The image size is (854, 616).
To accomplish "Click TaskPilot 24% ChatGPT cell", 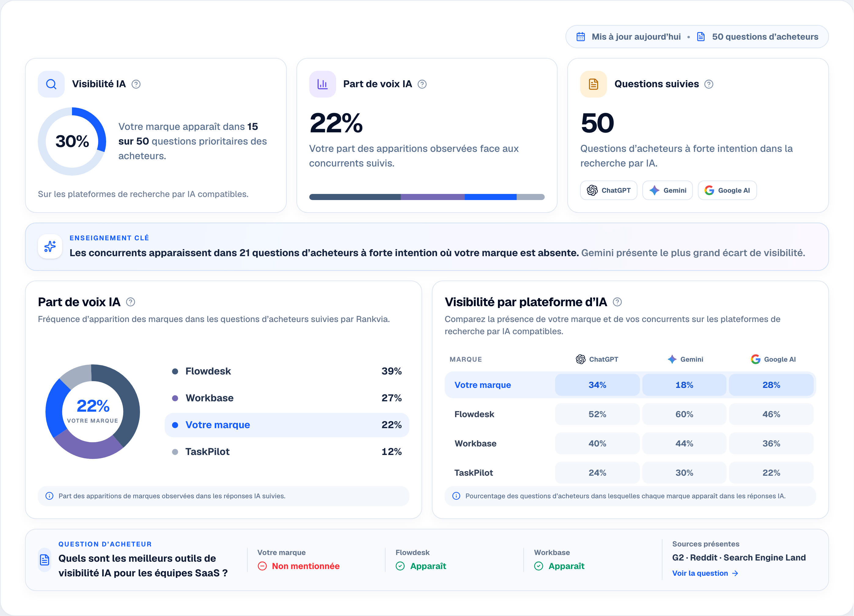I will click(597, 473).
